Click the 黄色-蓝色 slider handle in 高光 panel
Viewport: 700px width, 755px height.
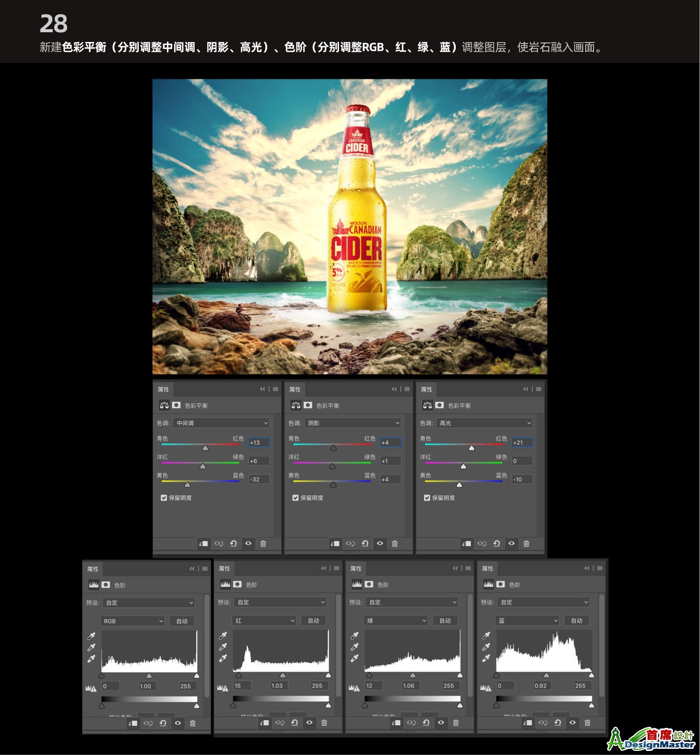[x=459, y=485]
